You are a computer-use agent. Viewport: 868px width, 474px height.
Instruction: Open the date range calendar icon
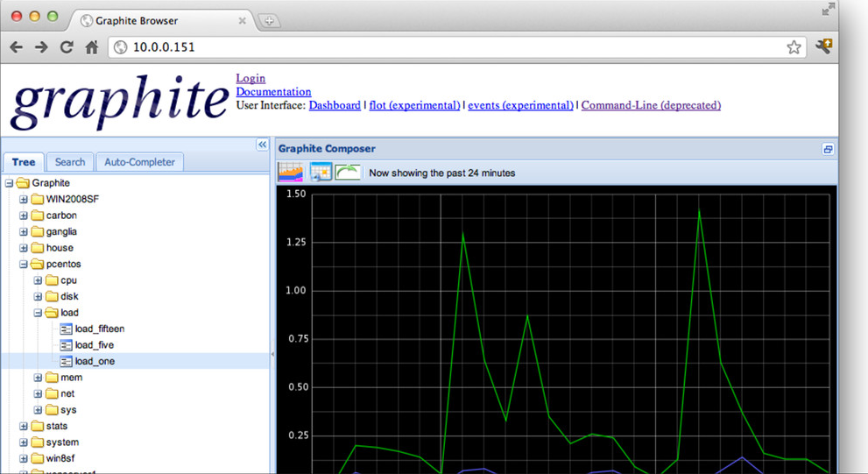(x=321, y=173)
